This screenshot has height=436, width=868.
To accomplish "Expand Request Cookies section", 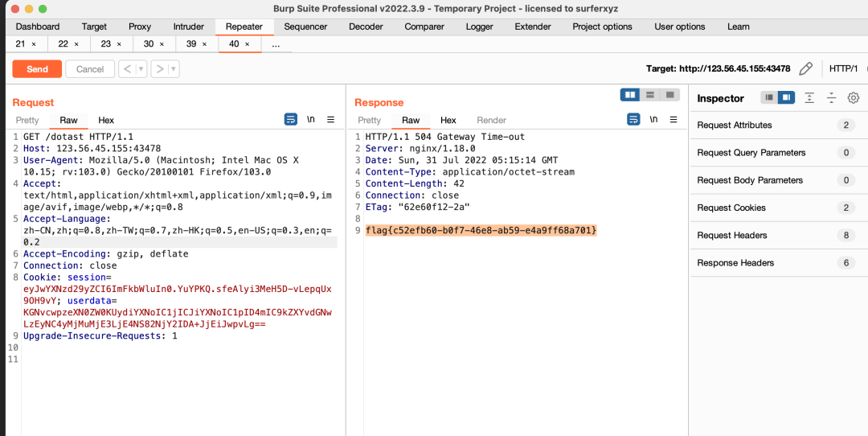I will coord(779,208).
